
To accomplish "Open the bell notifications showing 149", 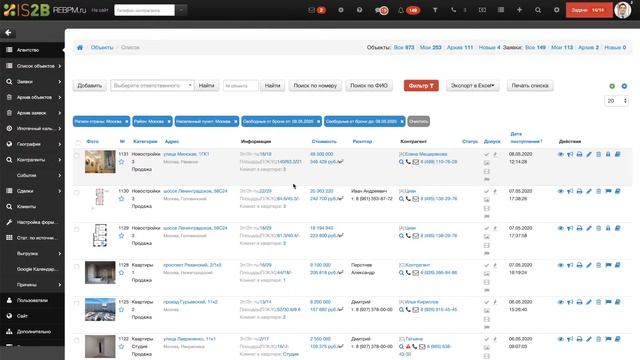I will tap(409, 10).
